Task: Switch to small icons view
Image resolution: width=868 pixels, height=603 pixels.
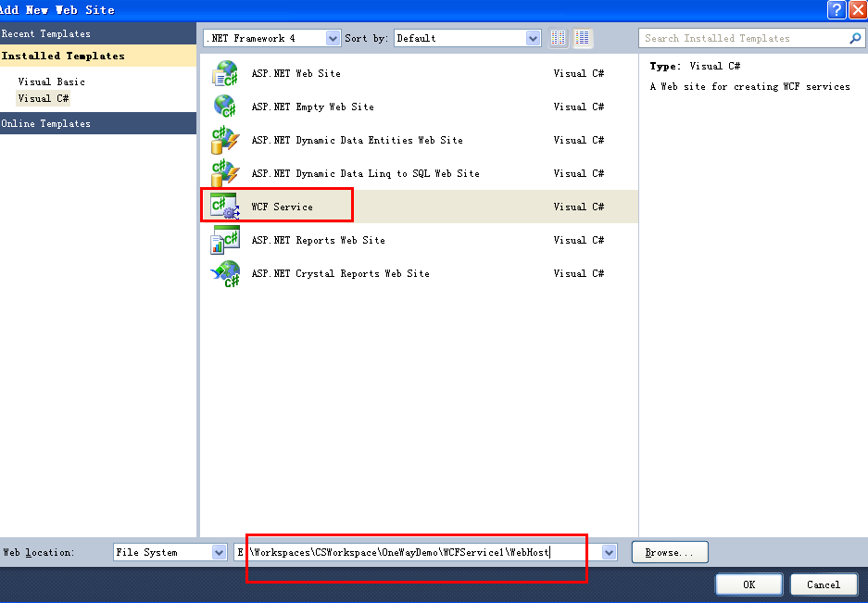Action: (559, 38)
